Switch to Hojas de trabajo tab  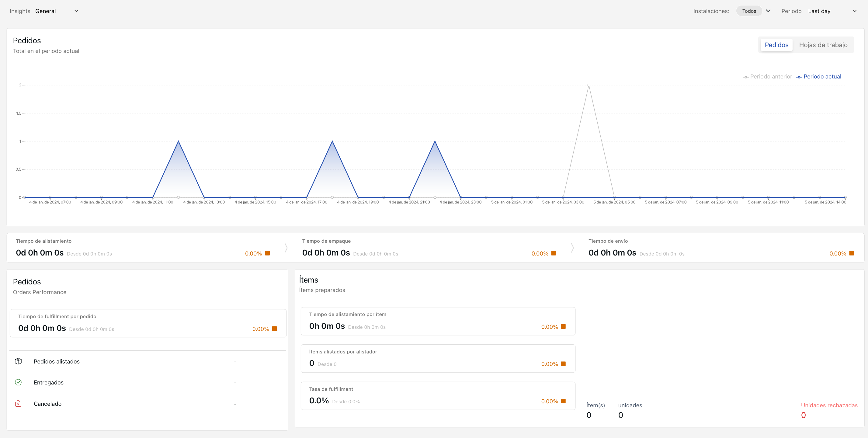click(823, 45)
